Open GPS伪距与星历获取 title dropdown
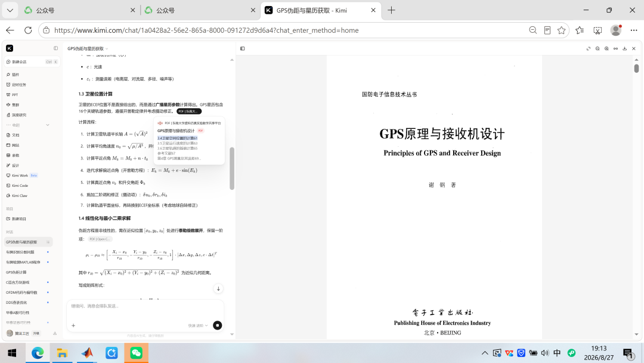This screenshot has width=644, height=363. 88,48
